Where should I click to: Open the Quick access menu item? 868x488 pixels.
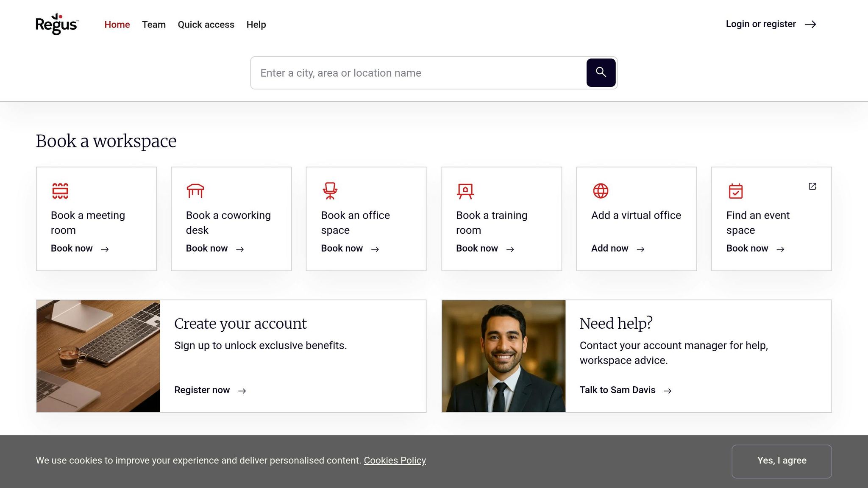[x=206, y=25]
